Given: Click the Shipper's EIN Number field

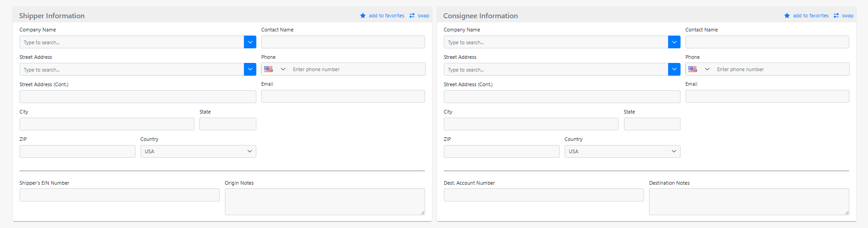Looking at the screenshot, I should 120,195.
